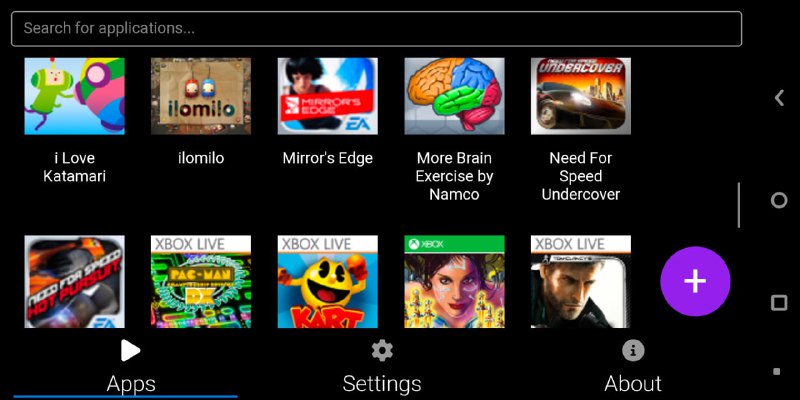800x400 pixels.
Task: Open the Tom Clancy Xbox Live tile
Action: pyautogui.click(x=581, y=282)
